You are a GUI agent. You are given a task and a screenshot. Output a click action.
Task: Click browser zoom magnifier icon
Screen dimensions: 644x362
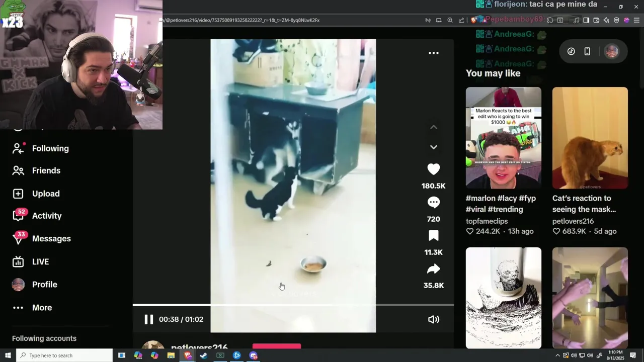[x=450, y=20]
